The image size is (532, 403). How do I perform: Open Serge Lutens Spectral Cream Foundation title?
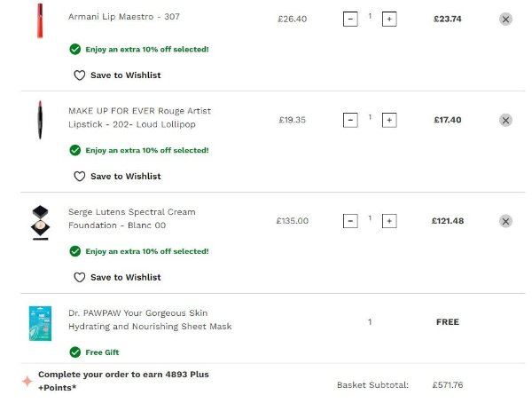tap(131, 218)
